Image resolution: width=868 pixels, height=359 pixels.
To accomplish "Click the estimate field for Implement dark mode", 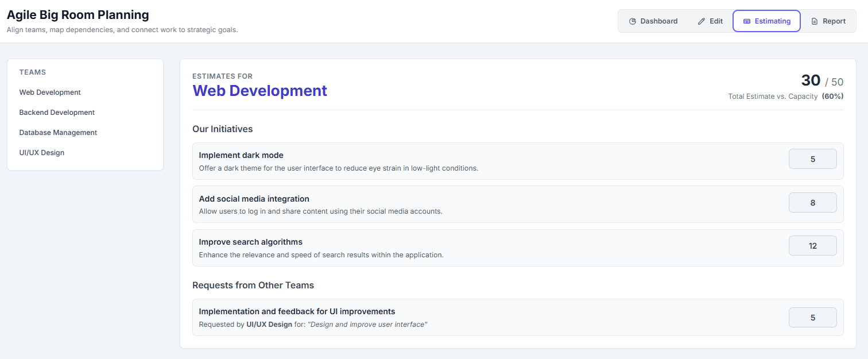I will (812, 159).
